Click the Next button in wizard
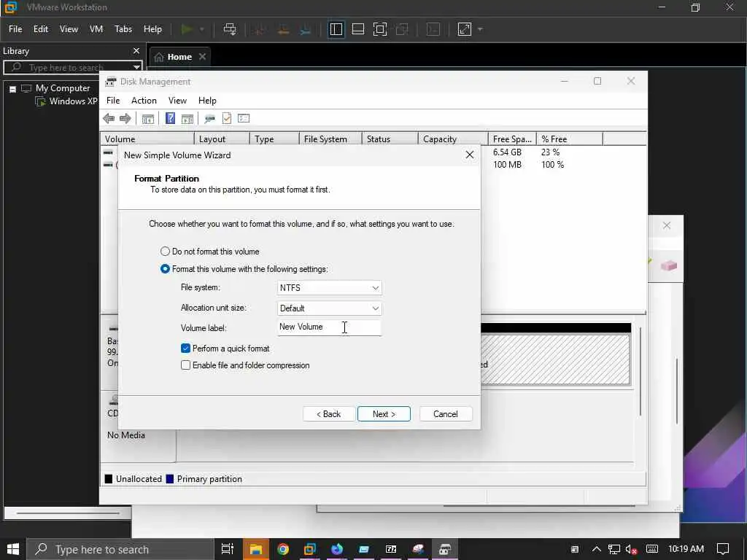The height and width of the screenshot is (560, 747). [384, 414]
